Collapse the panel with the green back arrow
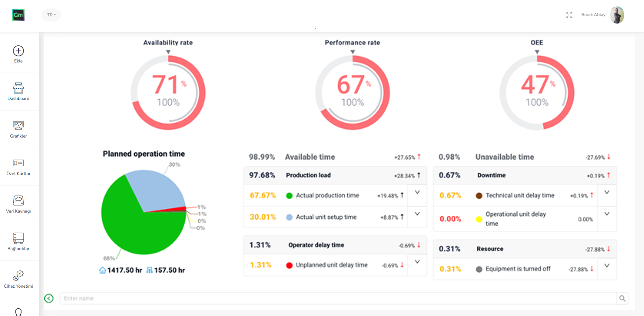Image resolution: width=644 pixels, height=316 pixels. (49, 298)
